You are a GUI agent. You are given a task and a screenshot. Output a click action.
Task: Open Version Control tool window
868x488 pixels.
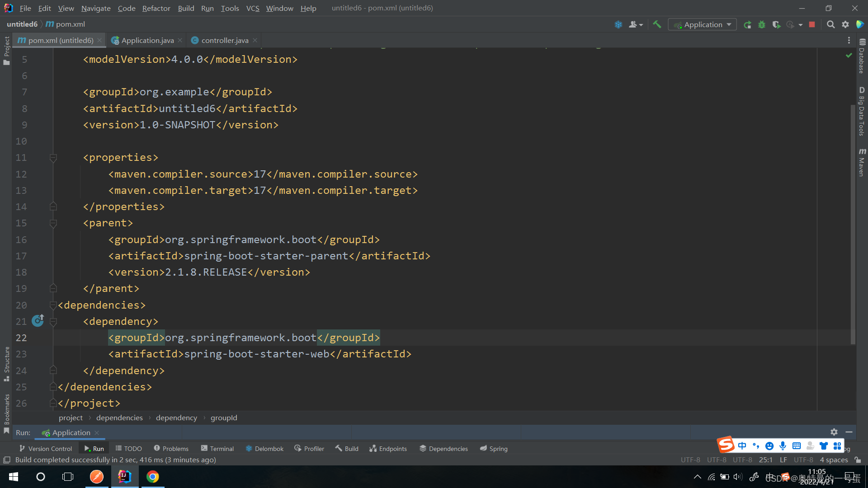pos(46,448)
